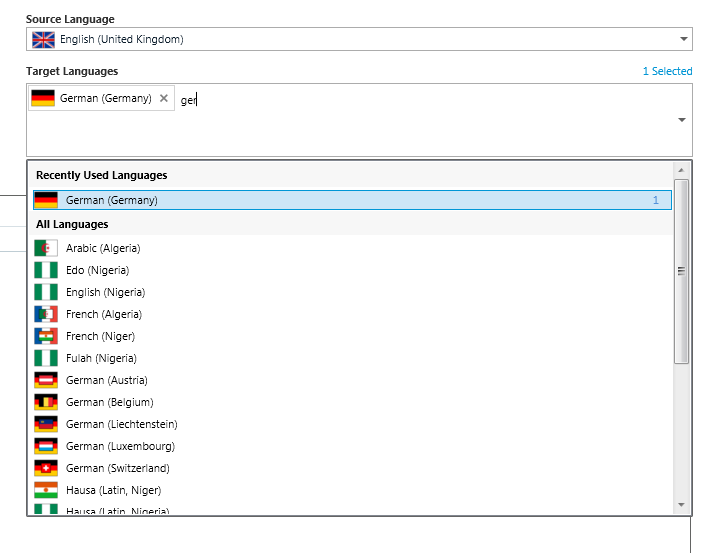Click the German (Switzerland) flag icon

[46, 468]
